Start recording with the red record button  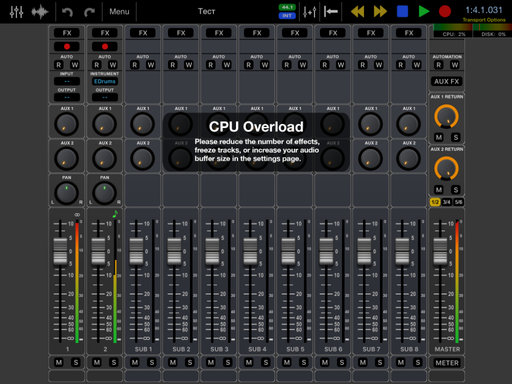coord(445,11)
